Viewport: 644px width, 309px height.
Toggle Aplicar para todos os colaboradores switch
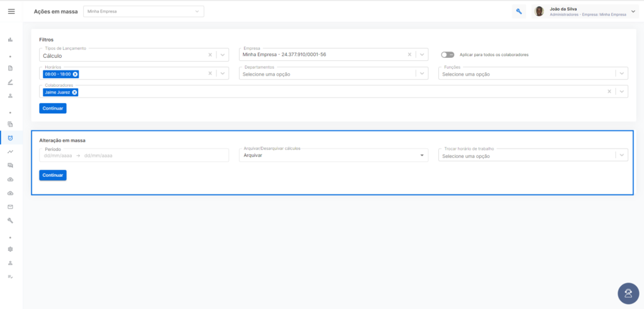447,55
